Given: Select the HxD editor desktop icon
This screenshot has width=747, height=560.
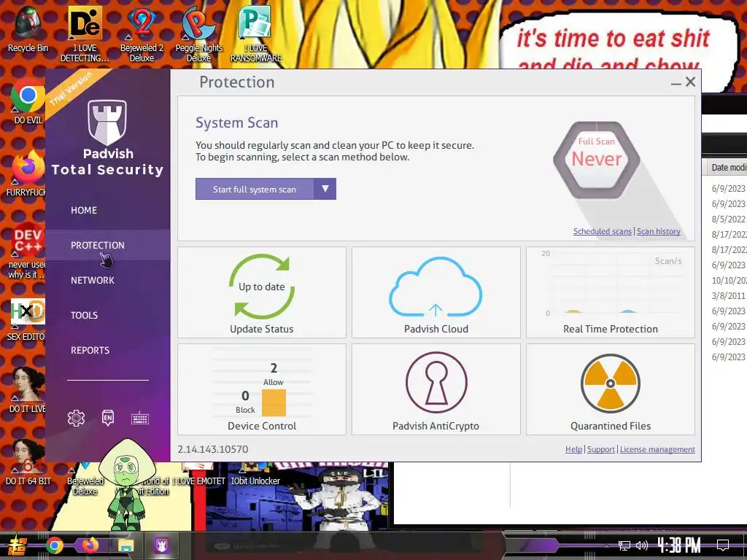Looking at the screenshot, I should coord(27,319).
